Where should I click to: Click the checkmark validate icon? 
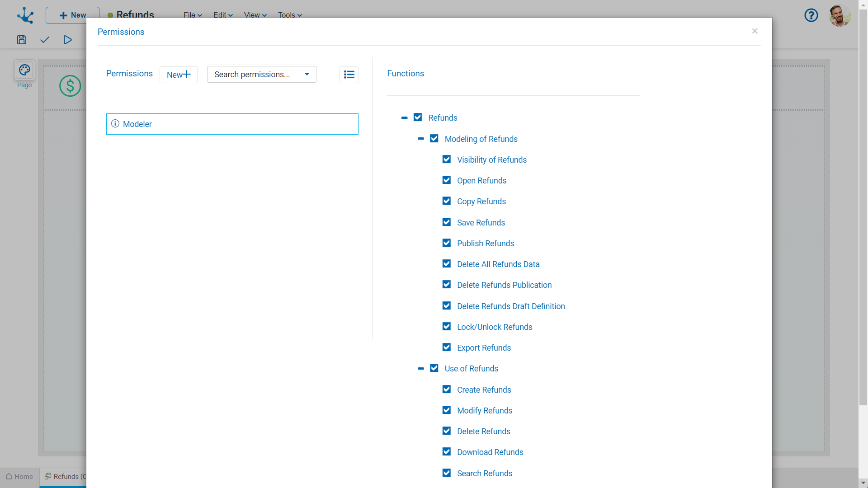[x=44, y=40]
